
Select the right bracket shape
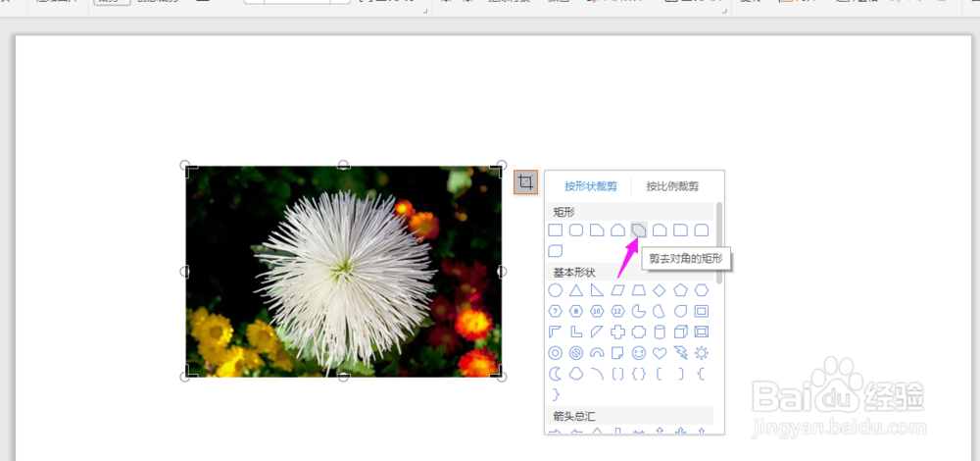coord(681,374)
